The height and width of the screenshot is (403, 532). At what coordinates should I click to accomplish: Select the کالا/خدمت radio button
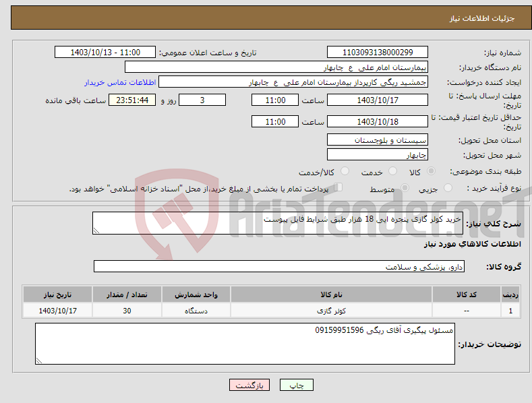coord(345,171)
